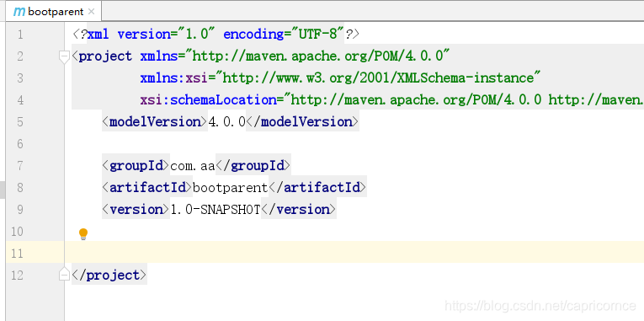Screen dimensions: 644x321
Task: Click the yellow intention lightbulb icon
Action: click(83, 234)
